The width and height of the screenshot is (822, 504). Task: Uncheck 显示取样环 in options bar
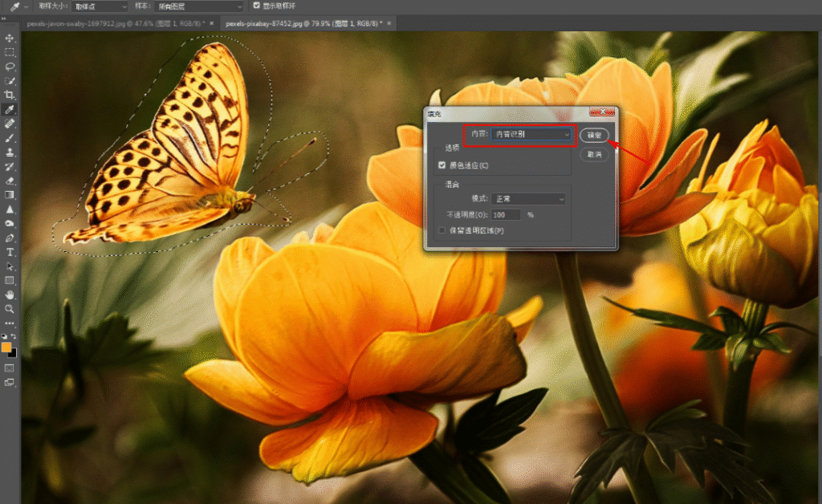[256, 6]
